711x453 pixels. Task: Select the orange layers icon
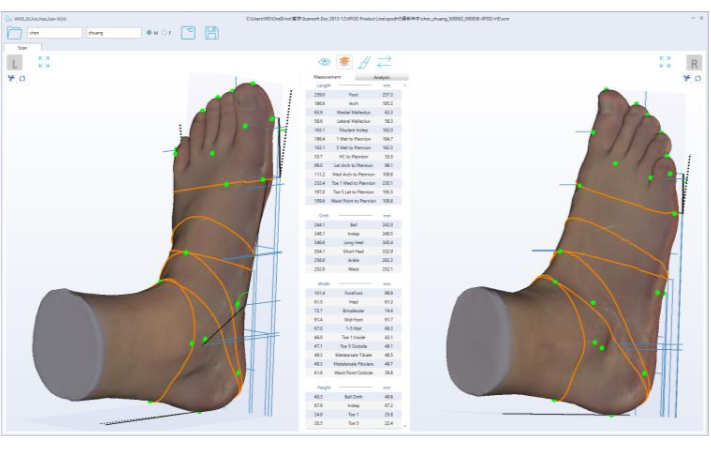coord(344,62)
